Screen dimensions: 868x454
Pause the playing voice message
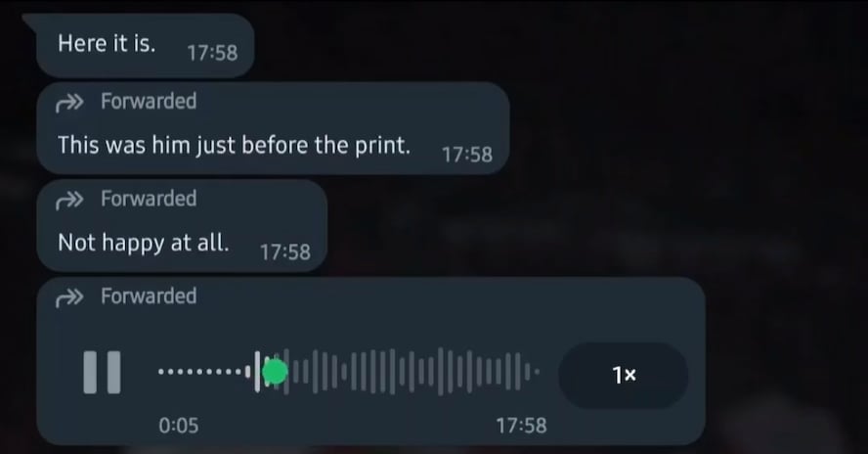pos(102,372)
